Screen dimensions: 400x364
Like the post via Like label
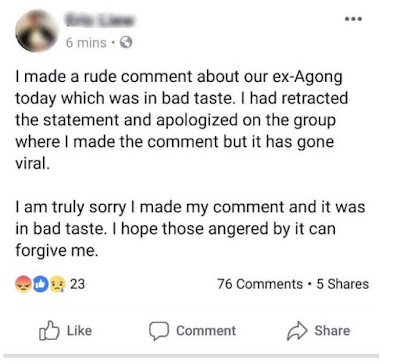[x=79, y=330]
